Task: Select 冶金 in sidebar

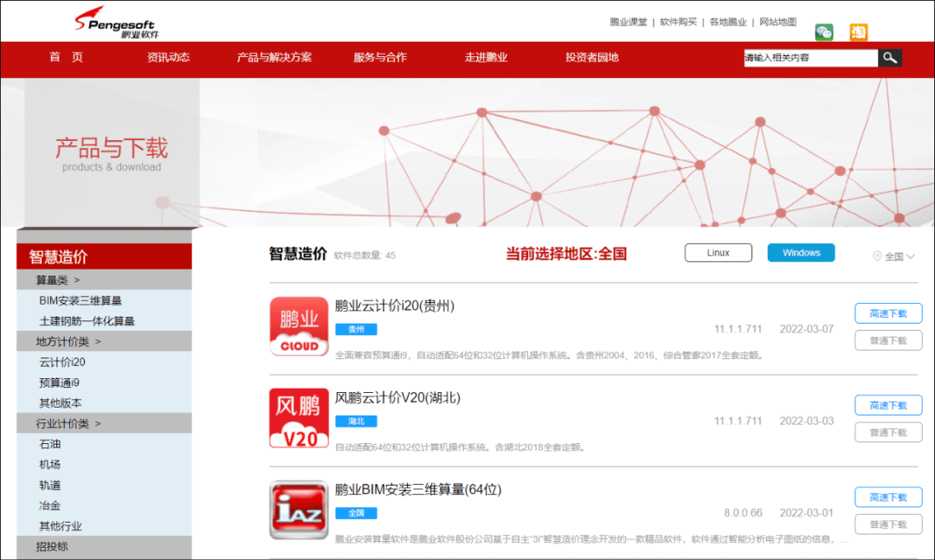Action: click(x=49, y=505)
